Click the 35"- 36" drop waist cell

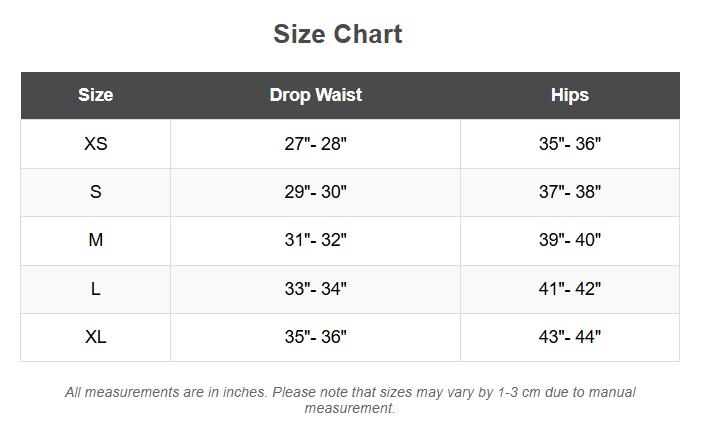(x=316, y=337)
